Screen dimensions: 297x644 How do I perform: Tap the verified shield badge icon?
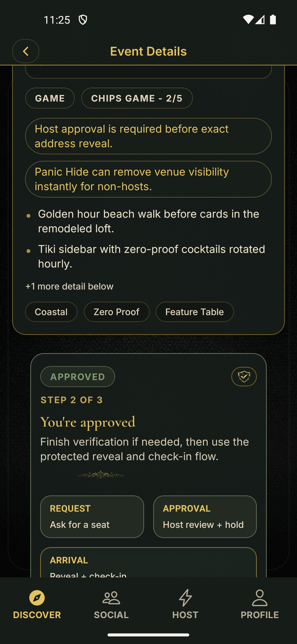[244, 376]
